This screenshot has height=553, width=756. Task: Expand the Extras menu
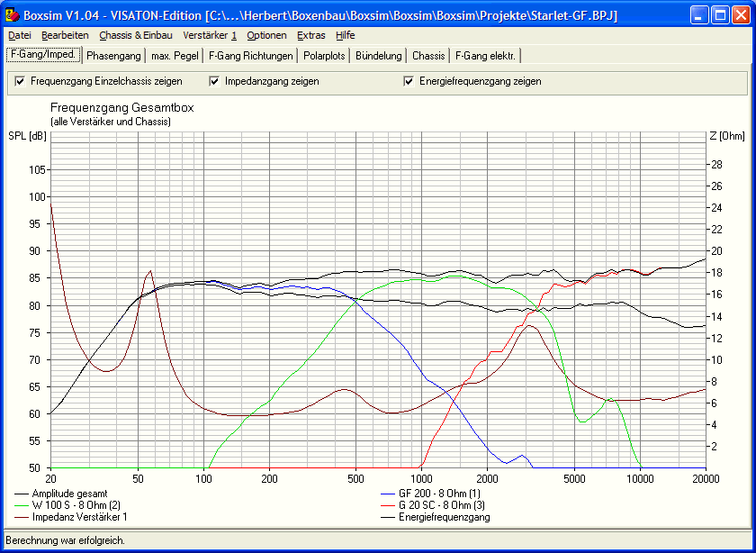click(x=311, y=35)
